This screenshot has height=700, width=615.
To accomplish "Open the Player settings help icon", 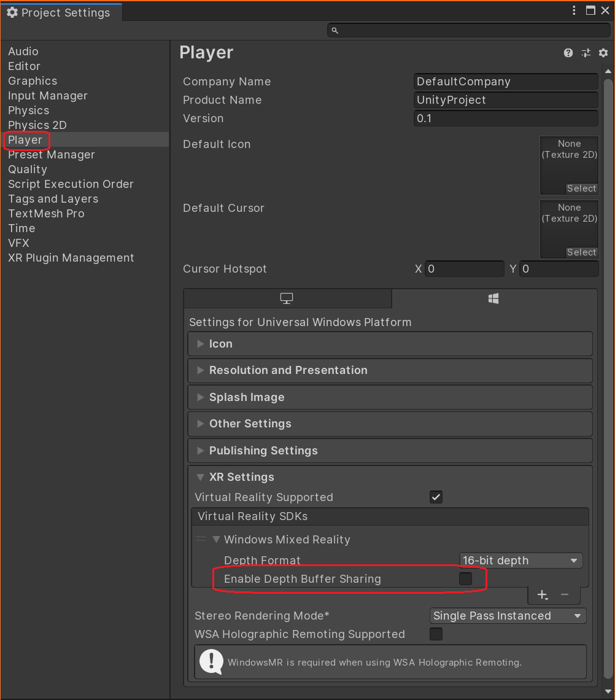I will point(568,53).
